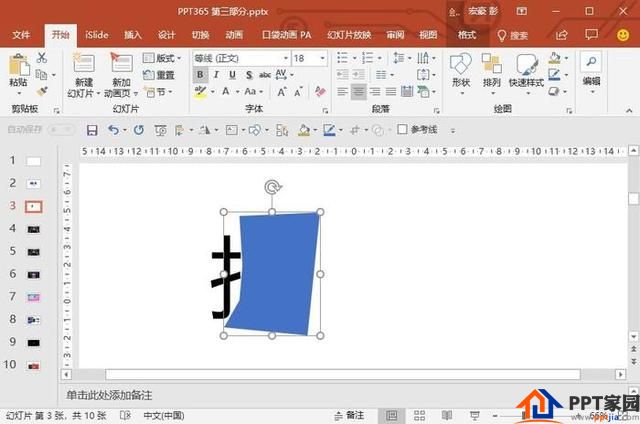This screenshot has width=640, height=424.
Task: Click the Paste clipboard icon
Action: 19,64
